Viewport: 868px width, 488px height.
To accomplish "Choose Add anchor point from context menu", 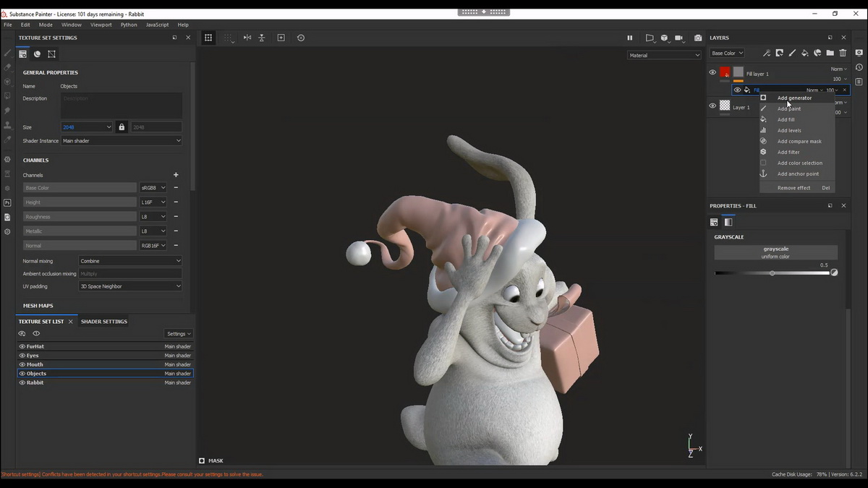I will pyautogui.click(x=798, y=174).
